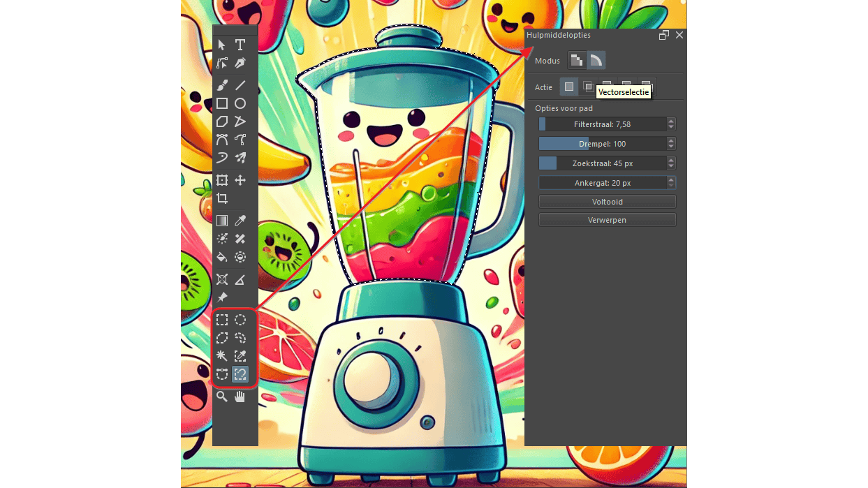This screenshot has width=868, height=488.
Task: Select the Enclose and Fill tool
Action: click(x=240, y=257)
